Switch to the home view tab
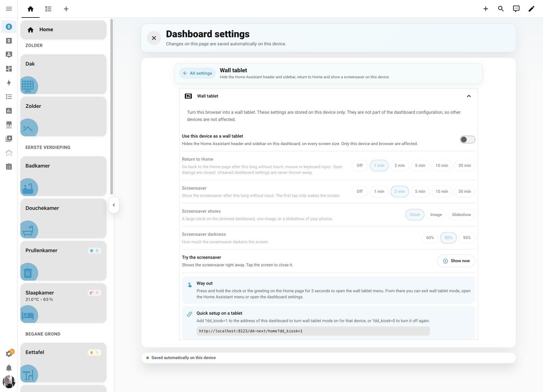 pyautogui.click(x=31, y=9)
